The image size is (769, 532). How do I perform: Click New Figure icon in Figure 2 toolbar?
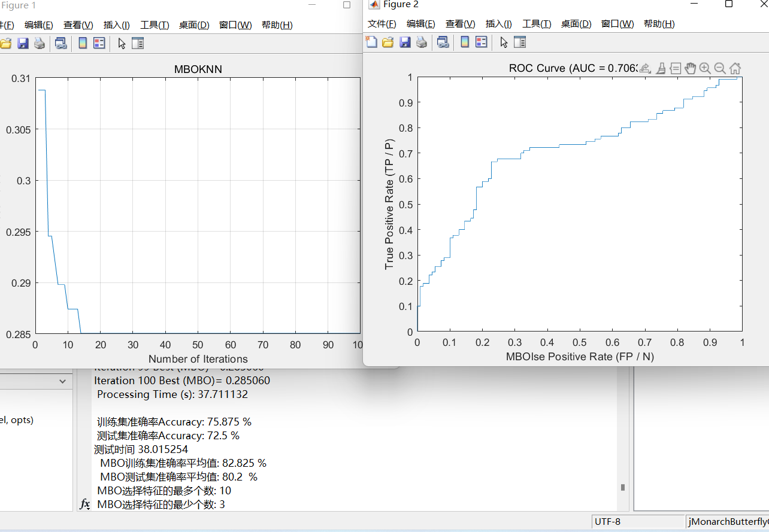(371, 42)
